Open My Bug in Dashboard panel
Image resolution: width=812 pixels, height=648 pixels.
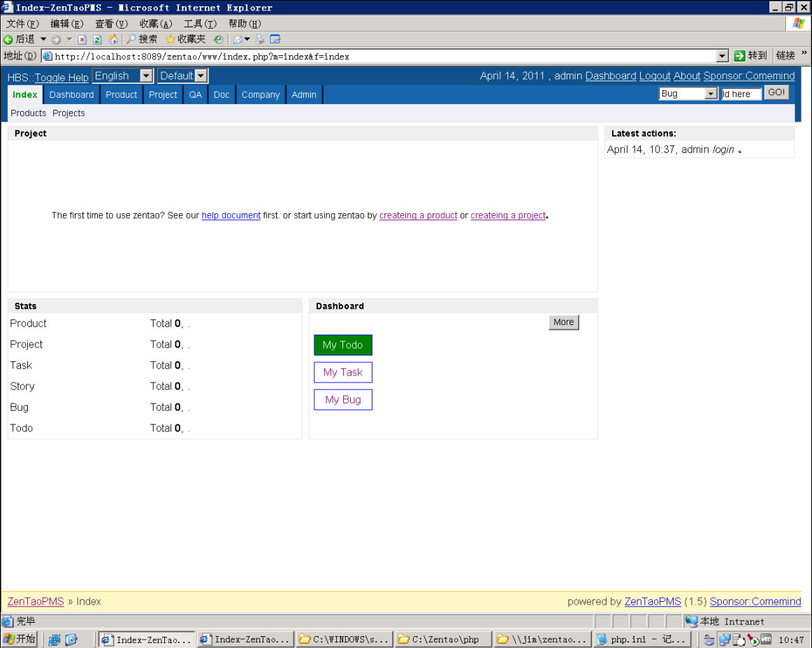(x=343, y=400)
